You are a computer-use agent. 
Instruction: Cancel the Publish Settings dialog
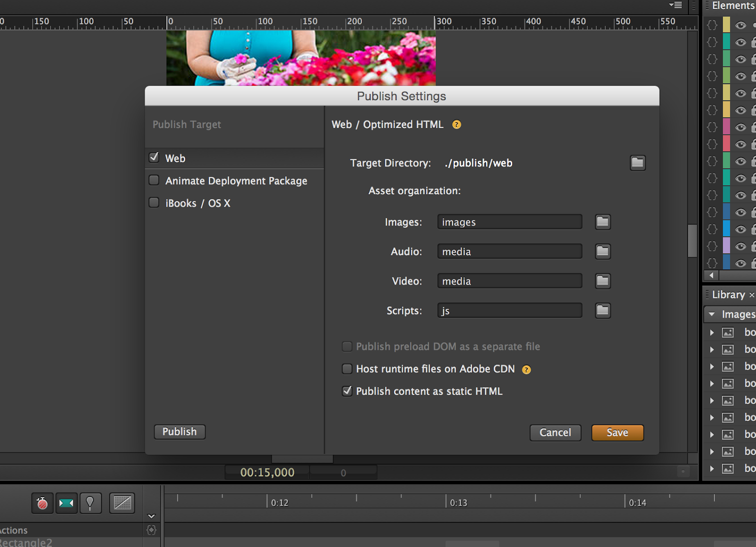(x=555, y=433)
